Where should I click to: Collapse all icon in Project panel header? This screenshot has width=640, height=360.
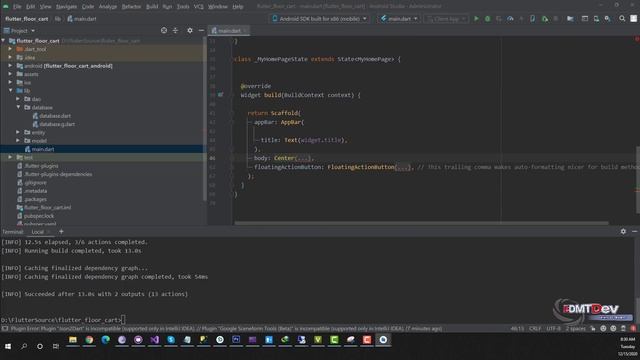(175, 31)
